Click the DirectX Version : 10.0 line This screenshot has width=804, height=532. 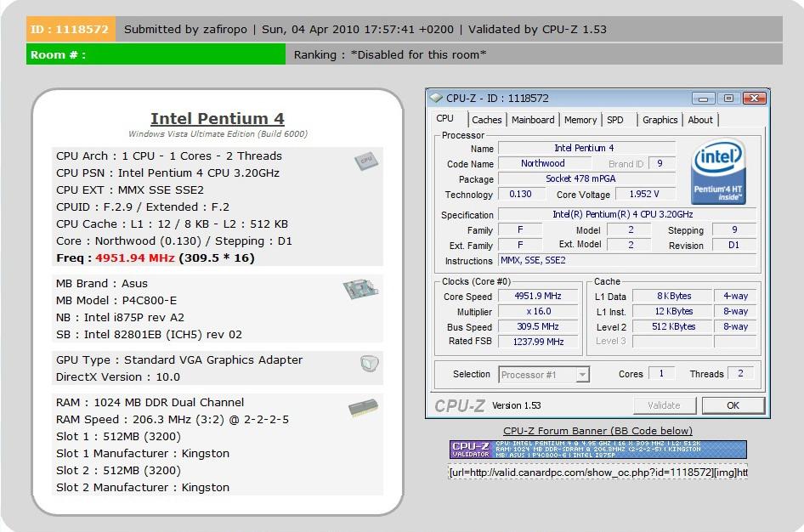point(118,376)
